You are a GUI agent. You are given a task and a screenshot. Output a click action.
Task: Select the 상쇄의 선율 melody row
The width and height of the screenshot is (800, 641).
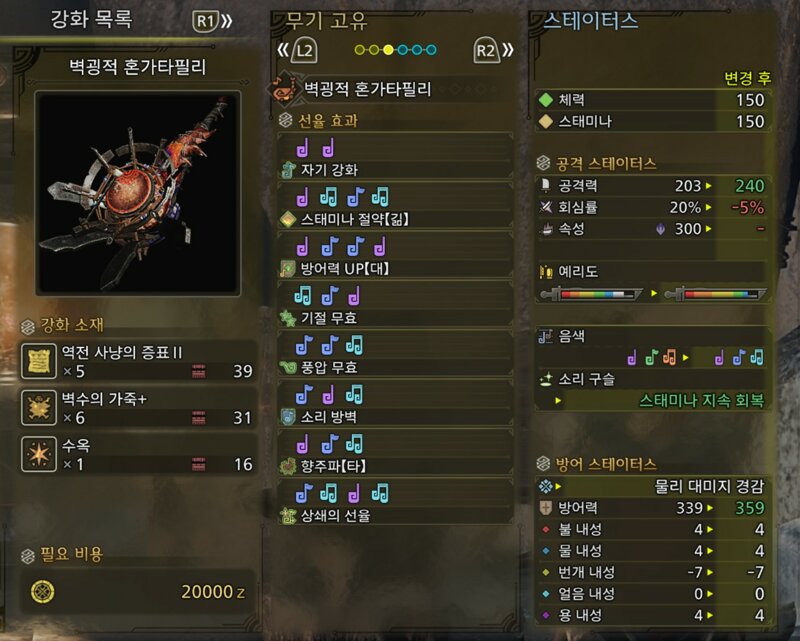coord(395,502)
